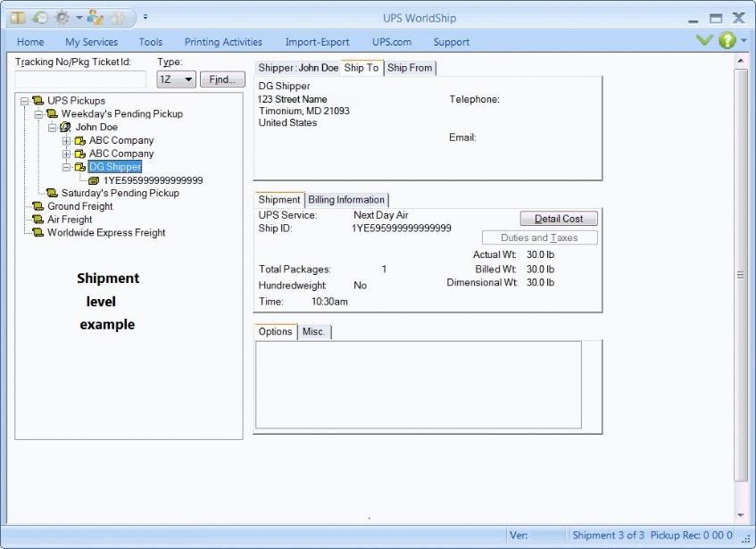The height and width of the screenshot is (549, 756).
Task: Collapse the UPS Pickups tree node
Action: pyautogui.click(x=25, y=101)
